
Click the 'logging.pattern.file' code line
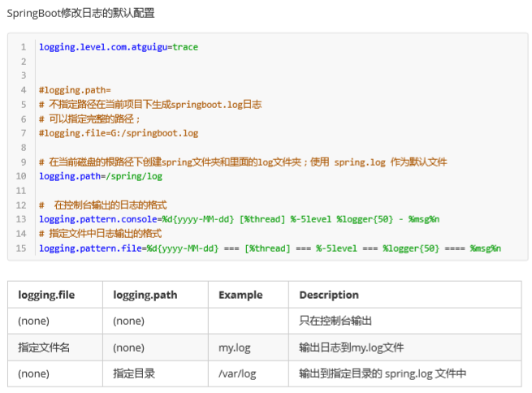[270, 248]
